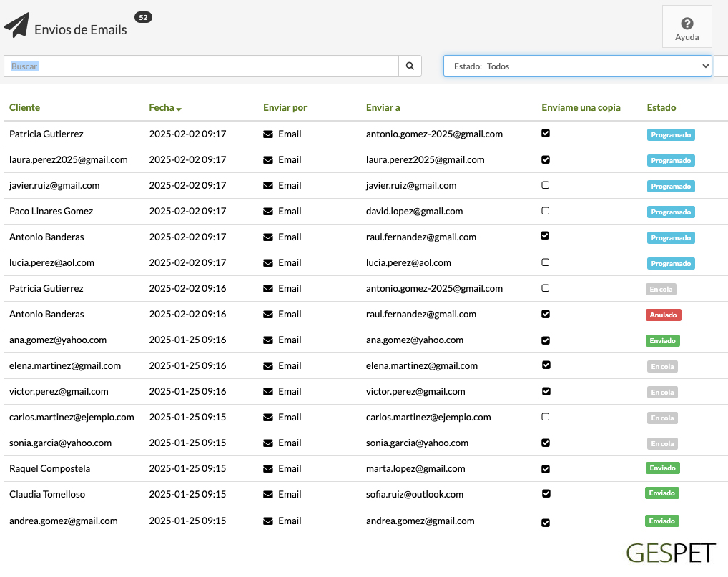The height and width of the screenshot is (577, 728).
Task: Check copy checkbox for javier.ruiz@gmail.com row
Action: tap(546, 185)
